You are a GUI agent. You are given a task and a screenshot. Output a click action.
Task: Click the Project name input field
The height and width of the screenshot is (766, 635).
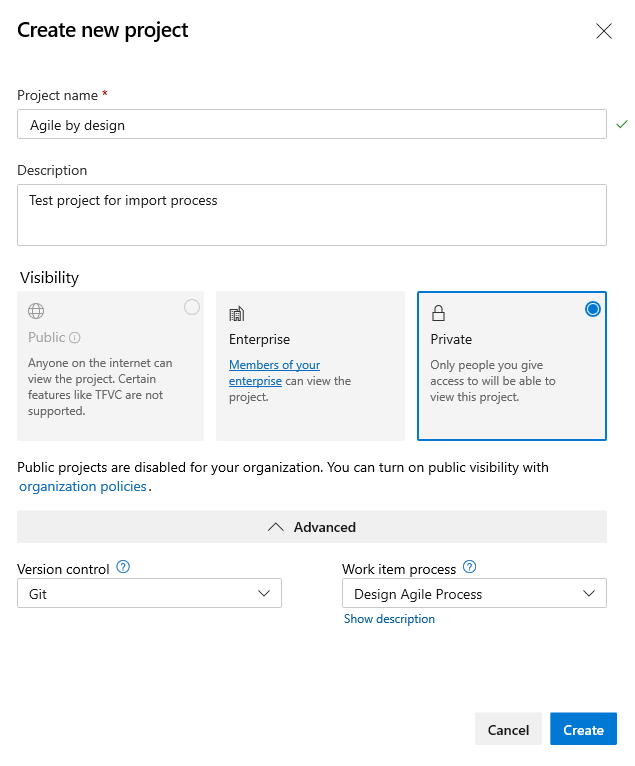tap(312, 124)
